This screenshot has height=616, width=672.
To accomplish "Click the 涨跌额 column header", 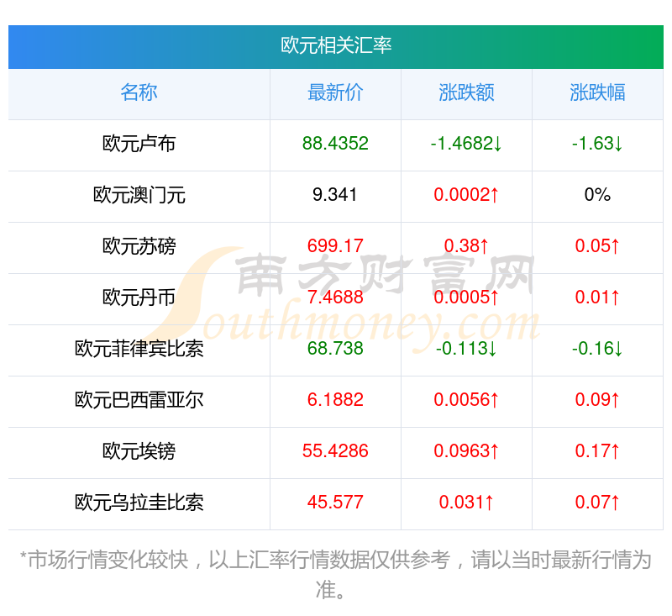I will (466, 92).
